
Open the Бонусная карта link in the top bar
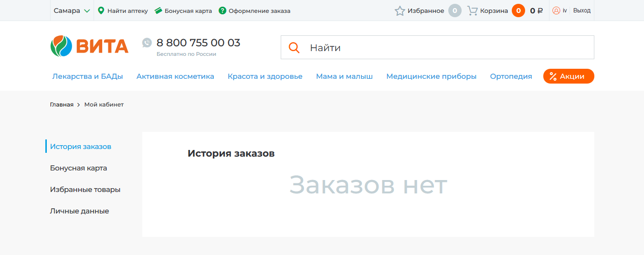tap(188, 11)
